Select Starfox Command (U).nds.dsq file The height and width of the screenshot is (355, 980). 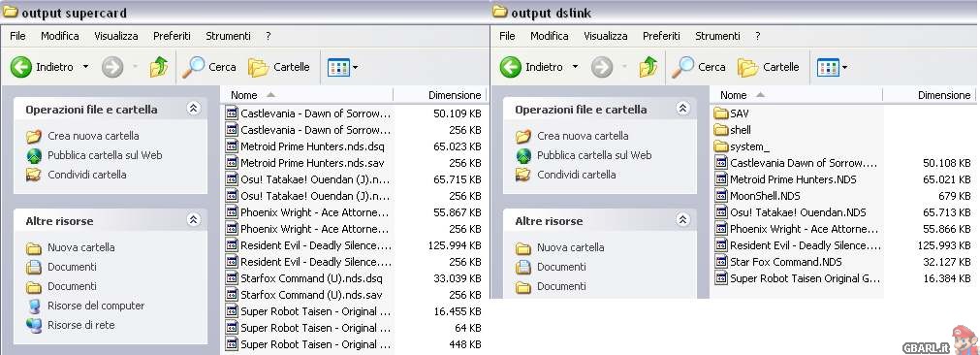click(303, 278)
